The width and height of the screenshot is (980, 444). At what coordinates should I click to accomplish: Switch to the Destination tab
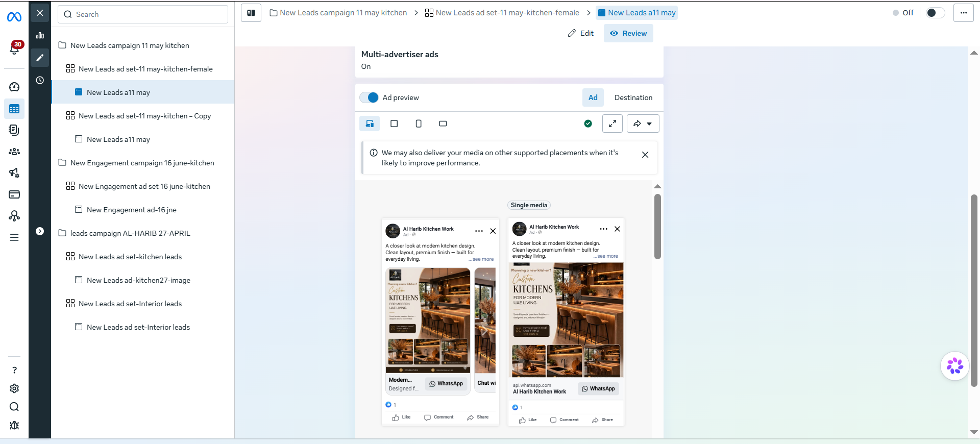[x=633, y=97]
